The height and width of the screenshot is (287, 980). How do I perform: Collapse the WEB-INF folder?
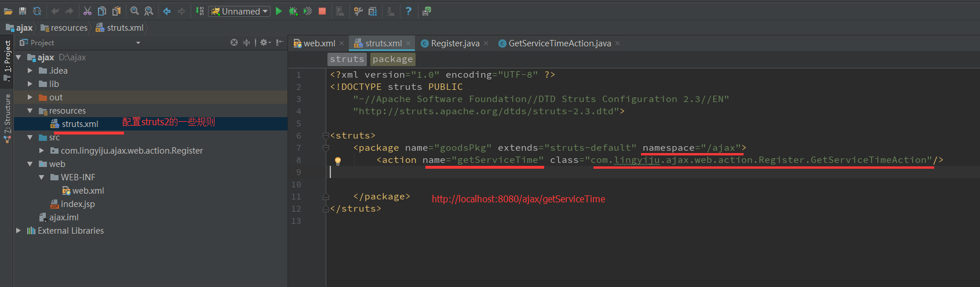pos(42,177)
